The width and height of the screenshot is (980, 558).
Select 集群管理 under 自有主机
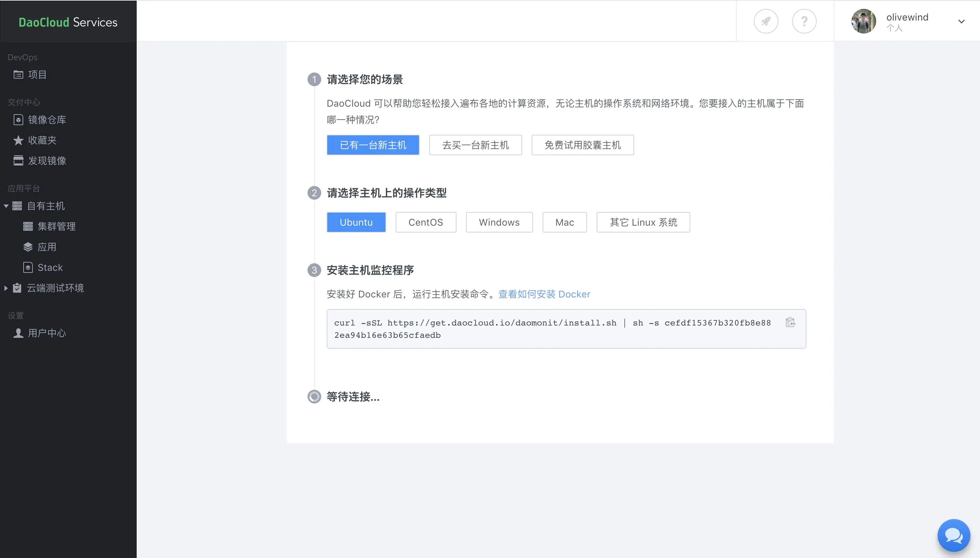(57, 226)
